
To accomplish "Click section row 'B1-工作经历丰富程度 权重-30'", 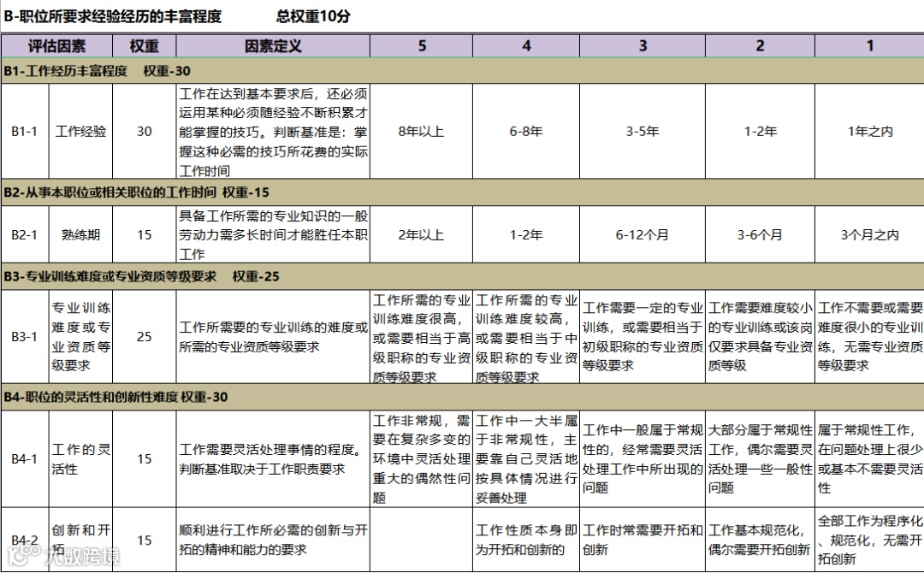I will [x=463, y=71].
